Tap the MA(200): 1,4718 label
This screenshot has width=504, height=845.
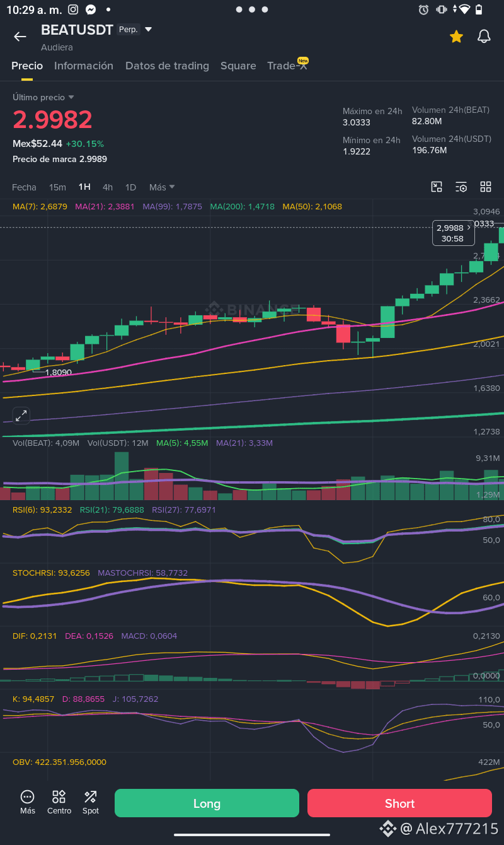tap(242, 206)
